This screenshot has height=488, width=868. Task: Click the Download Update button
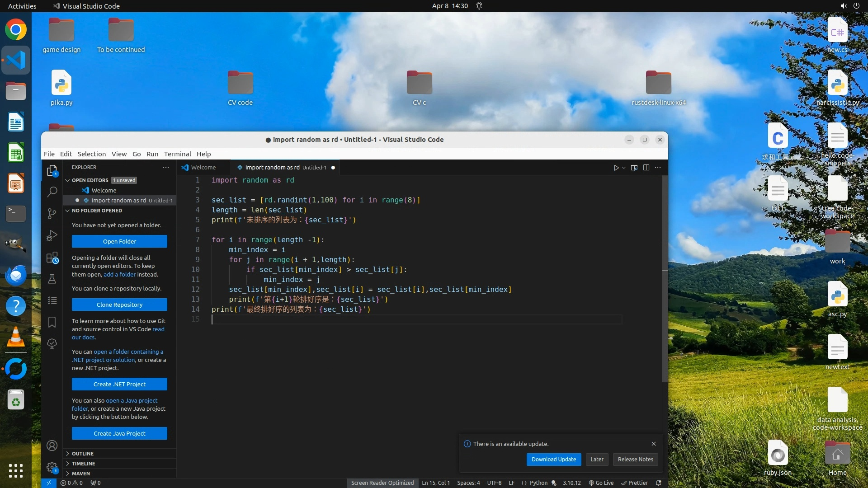pyautogui.click(x=553, y=459)
